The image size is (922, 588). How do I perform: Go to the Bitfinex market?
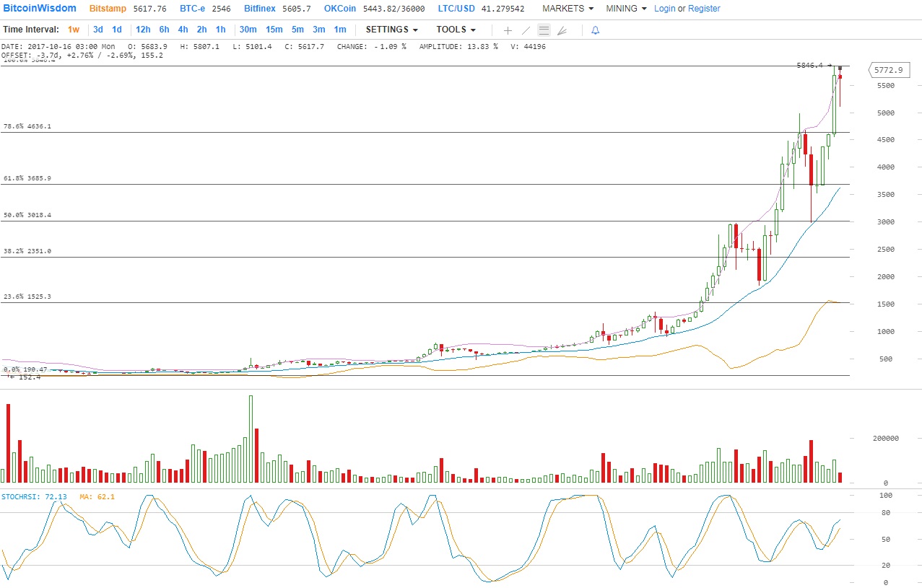[x=259, y=9]
